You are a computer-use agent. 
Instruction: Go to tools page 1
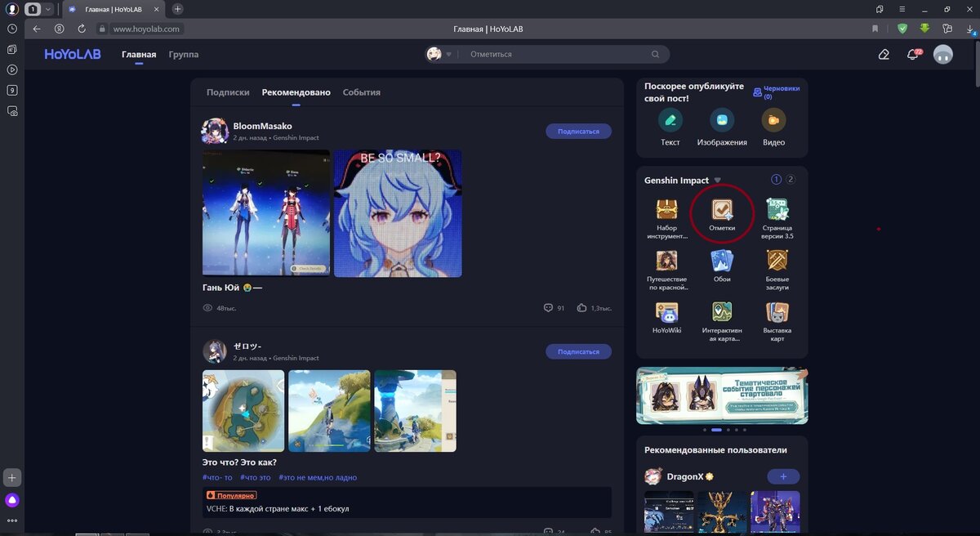click(777, 180)
